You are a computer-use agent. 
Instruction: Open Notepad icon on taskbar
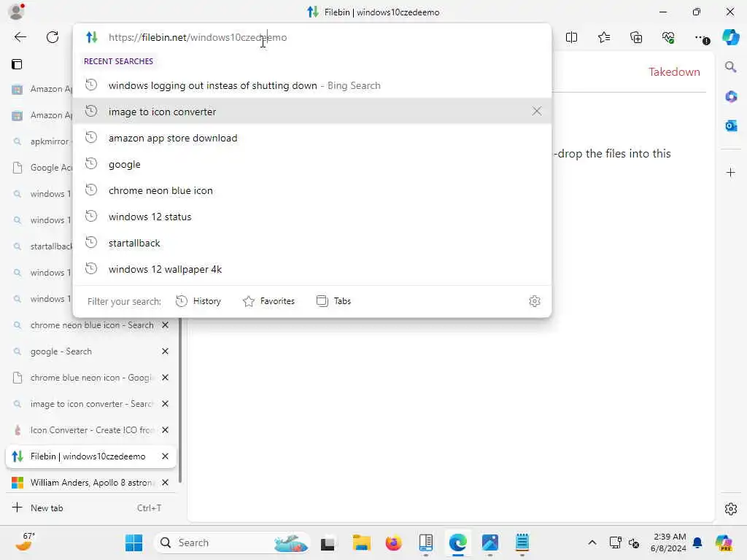pos(522,542)
